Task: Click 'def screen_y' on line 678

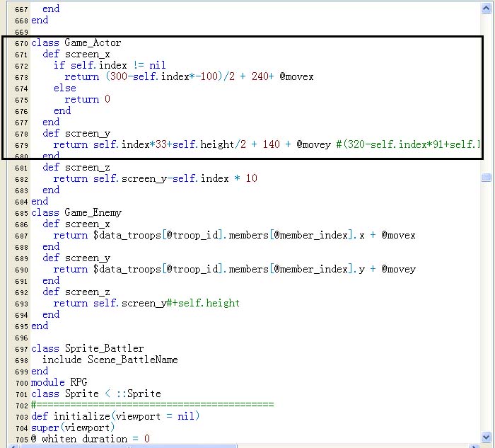Action: pos(76,133)
